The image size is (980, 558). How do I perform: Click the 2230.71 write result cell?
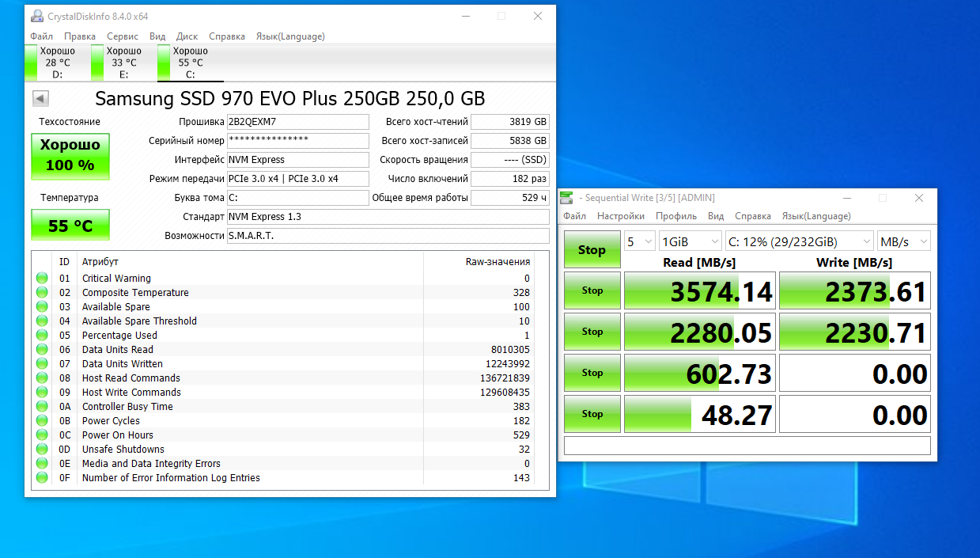[x=855, y=332]
